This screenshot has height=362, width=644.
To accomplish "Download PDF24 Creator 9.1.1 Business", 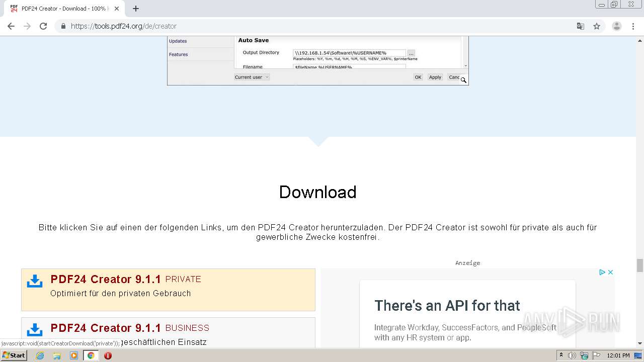I will [x=168, y=333].
